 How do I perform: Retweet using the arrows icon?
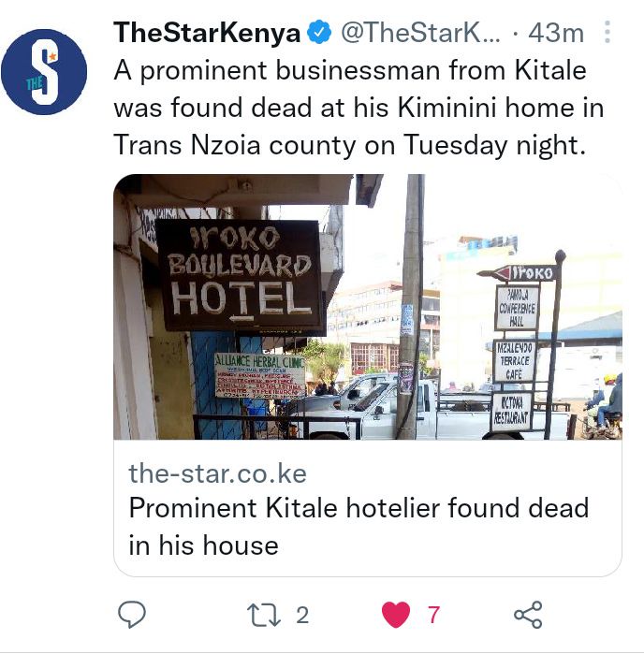[x=264, y=615]
